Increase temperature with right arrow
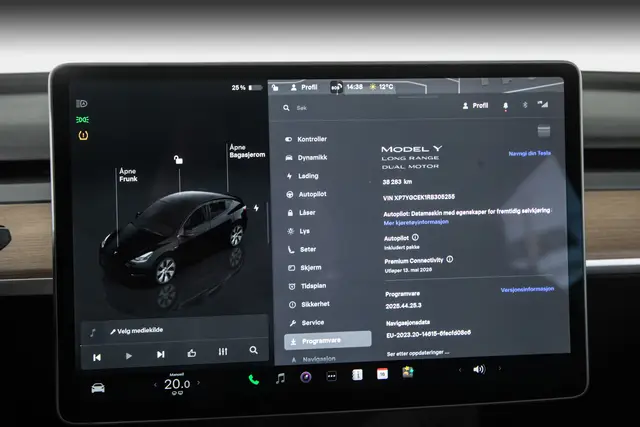The height and width of the screenshot is (427, 640). [199, 383]
